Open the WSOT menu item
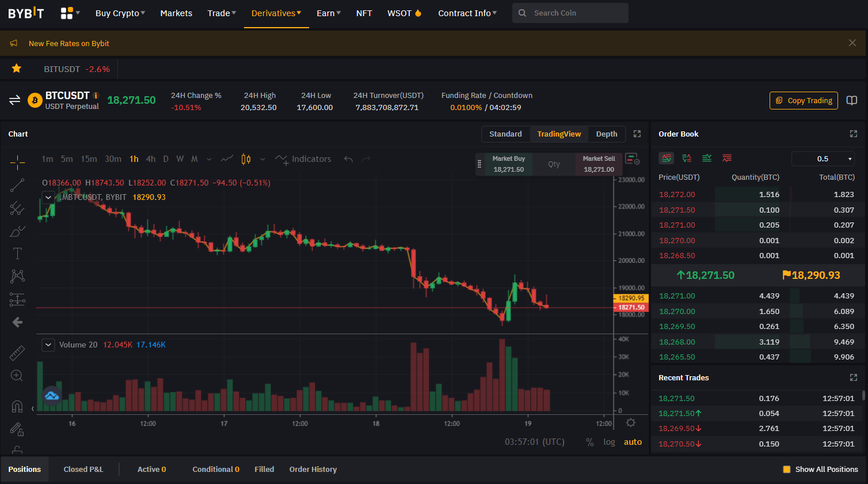The image size is (868, 484). tap(405, 13)
